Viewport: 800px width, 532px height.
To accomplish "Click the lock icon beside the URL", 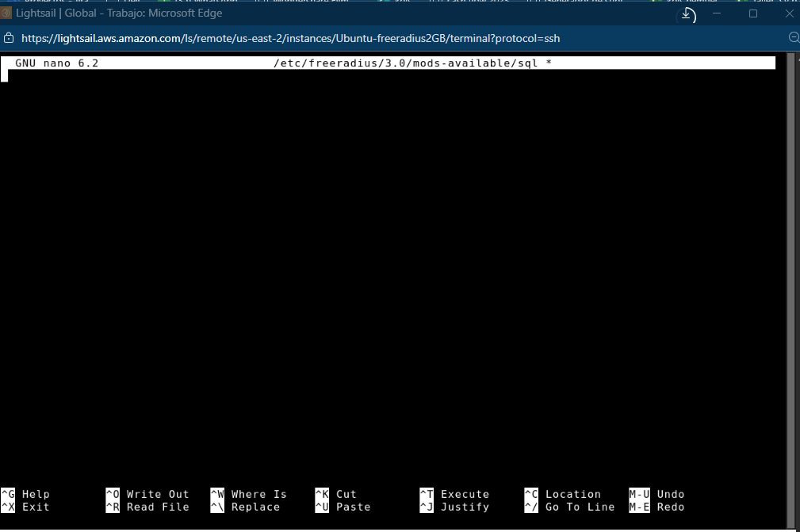I will point(9,38).
